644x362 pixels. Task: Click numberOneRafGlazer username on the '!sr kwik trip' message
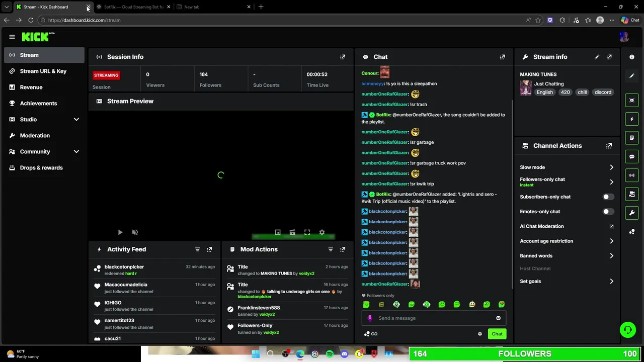coord(384,184)
